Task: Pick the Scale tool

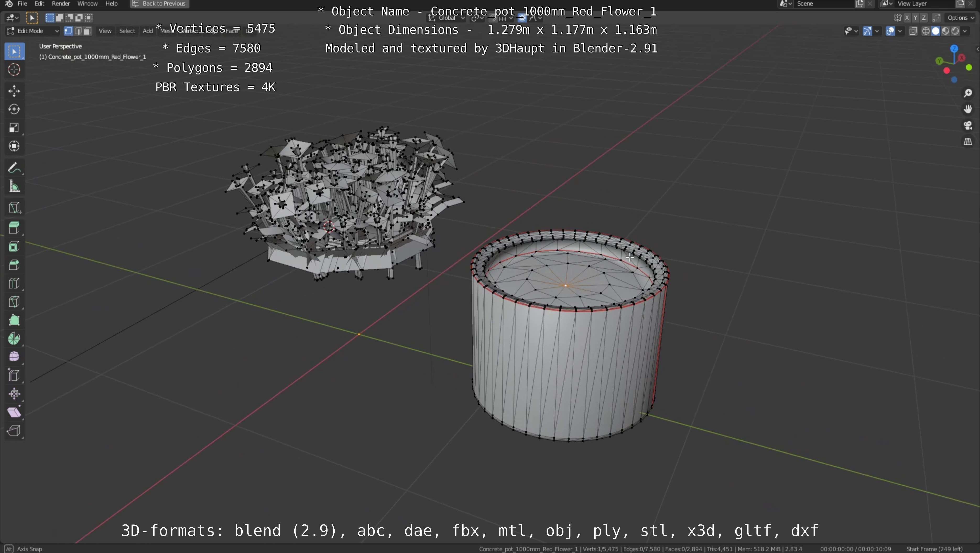Action: click(14, 128)
